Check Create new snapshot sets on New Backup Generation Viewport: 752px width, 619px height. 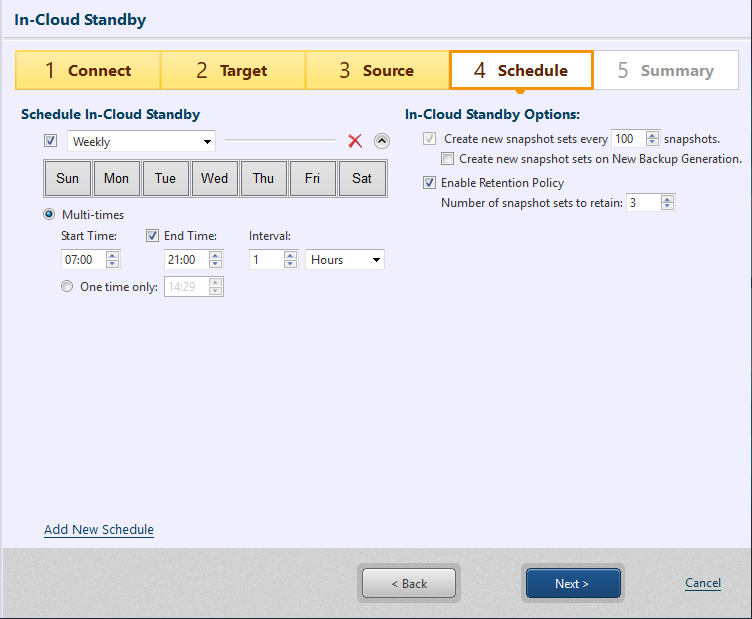point(448,159)
